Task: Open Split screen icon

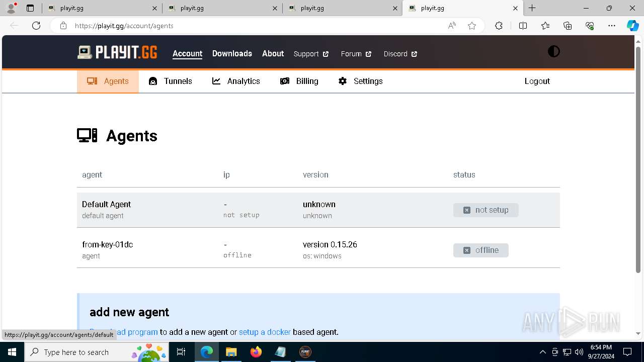Action: click(523, 26)
